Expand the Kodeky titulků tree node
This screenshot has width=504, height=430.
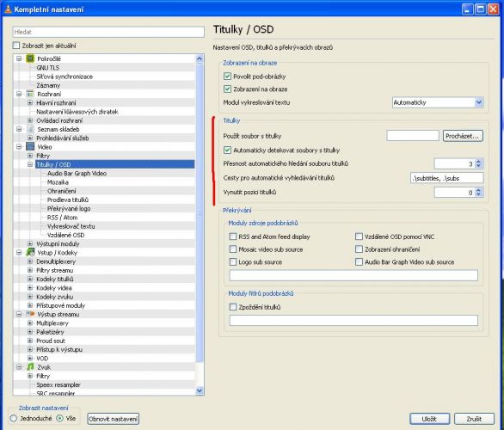30,279
